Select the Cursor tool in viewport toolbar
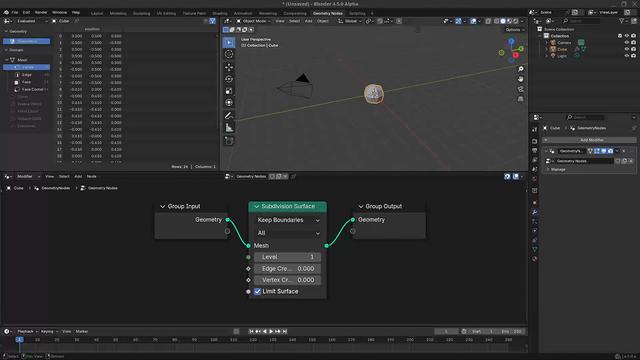Screen dimensions: 640x360 point(229,54)
